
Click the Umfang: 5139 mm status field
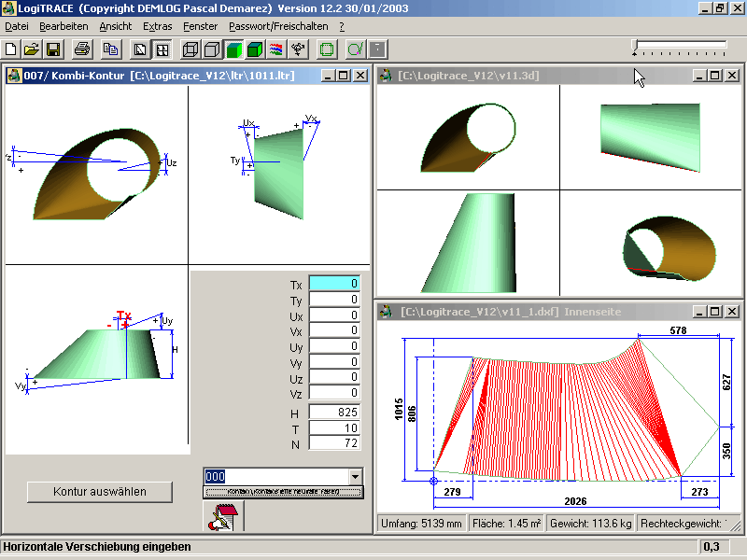tap(421, 524)
